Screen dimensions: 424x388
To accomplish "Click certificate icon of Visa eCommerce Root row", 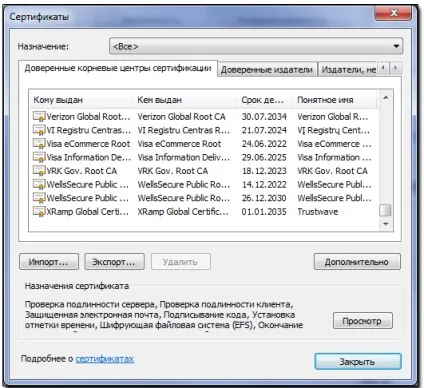I will (39, 144).
